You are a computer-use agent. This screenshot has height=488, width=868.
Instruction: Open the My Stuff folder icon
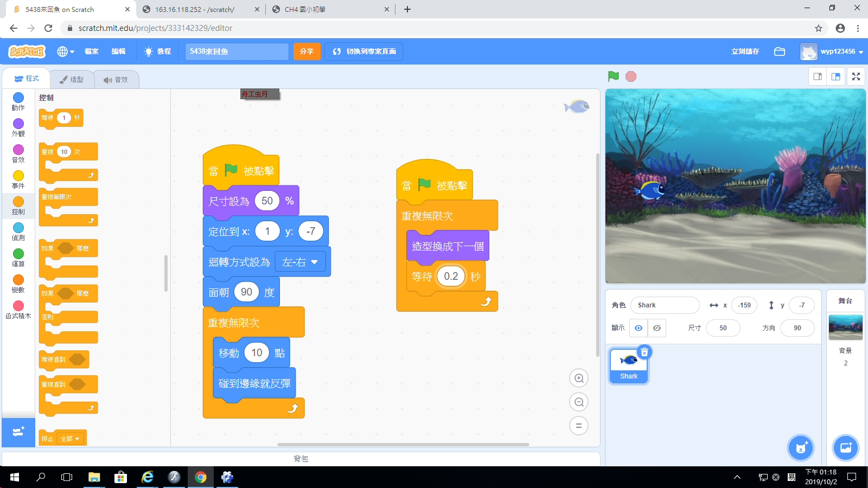click(780, 52)
